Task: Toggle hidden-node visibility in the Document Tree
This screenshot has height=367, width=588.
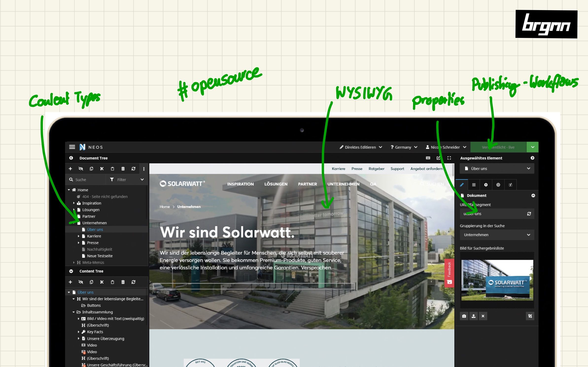Action: [81, 169]
